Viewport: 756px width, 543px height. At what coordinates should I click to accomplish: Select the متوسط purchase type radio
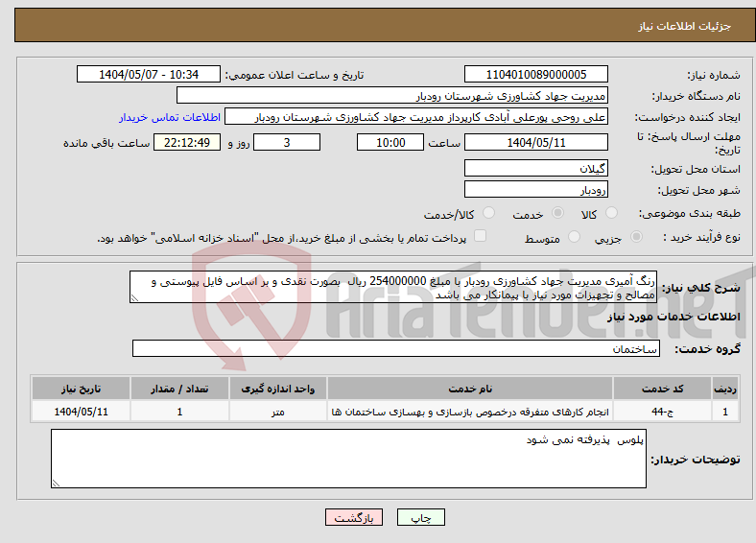(574, 236)
